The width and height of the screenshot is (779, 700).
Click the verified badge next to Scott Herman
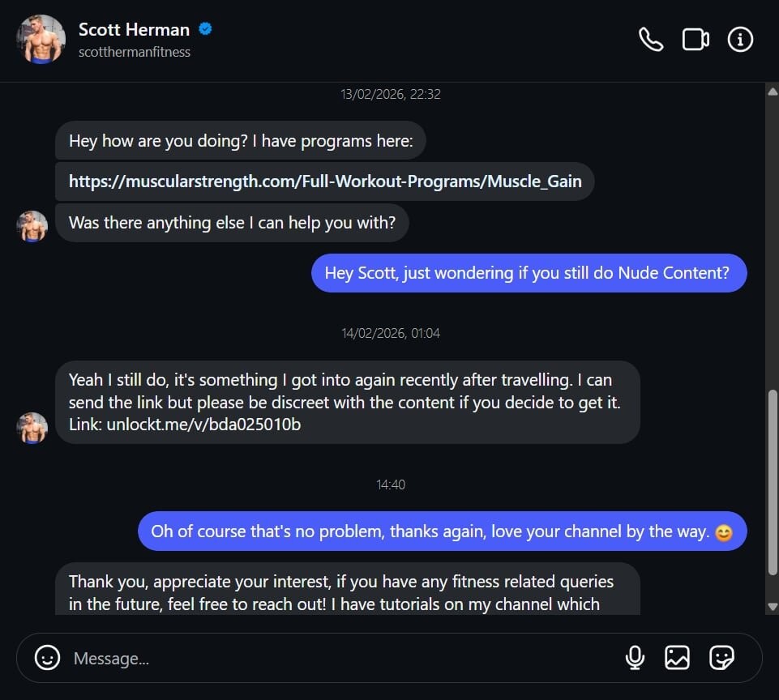pyautogui.click(x=206, y=30)
